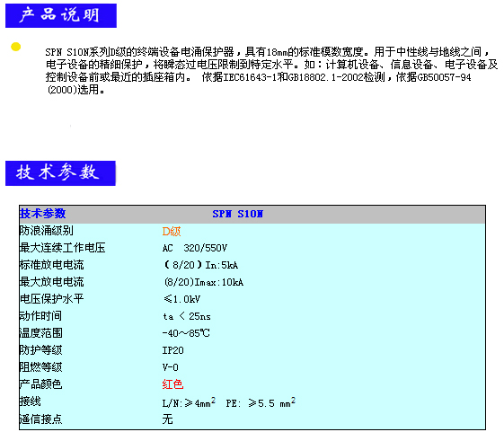
Task: Select the 最大连续工作电压 row label
Action: point(62,248)
